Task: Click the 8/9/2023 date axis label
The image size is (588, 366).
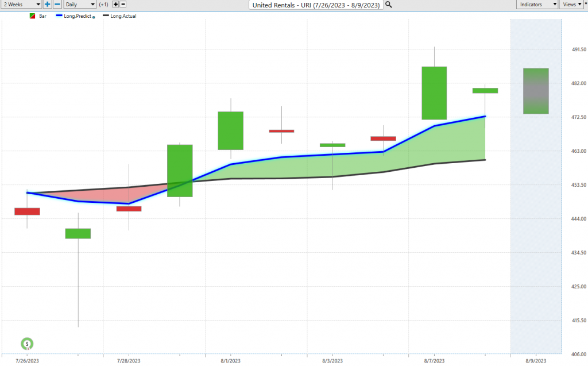Action: (x=536, y=361)
